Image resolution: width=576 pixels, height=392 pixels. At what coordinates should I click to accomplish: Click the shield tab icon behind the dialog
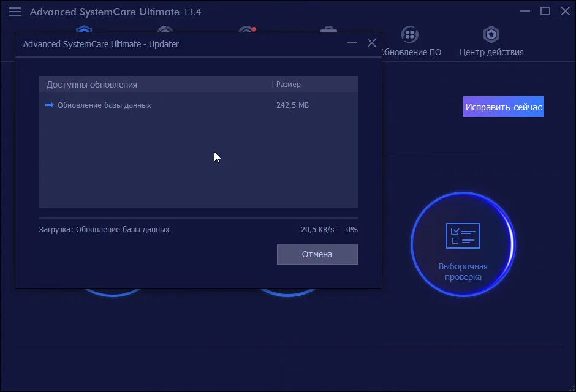(x=84, y=29)
